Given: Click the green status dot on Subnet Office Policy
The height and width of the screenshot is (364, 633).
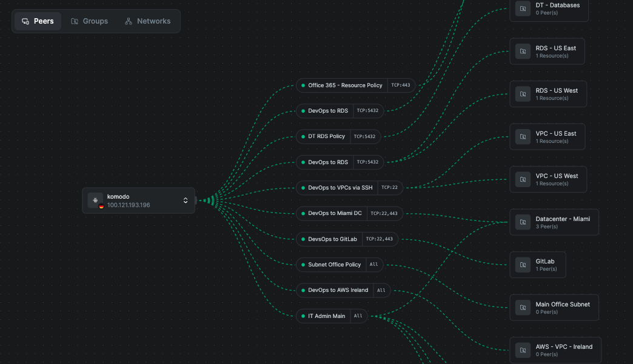Looking at the screenshot, I should pyautogui.click(x=303, y=265).
